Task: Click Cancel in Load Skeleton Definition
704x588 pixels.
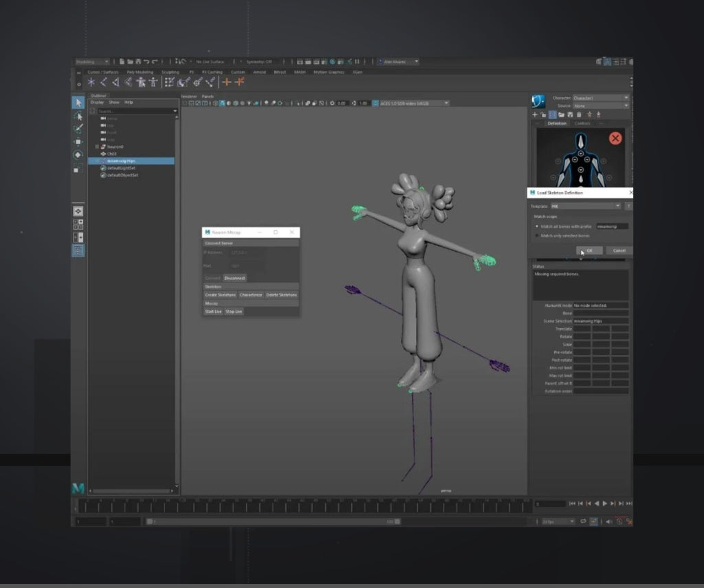Action: tap(619, 250)
